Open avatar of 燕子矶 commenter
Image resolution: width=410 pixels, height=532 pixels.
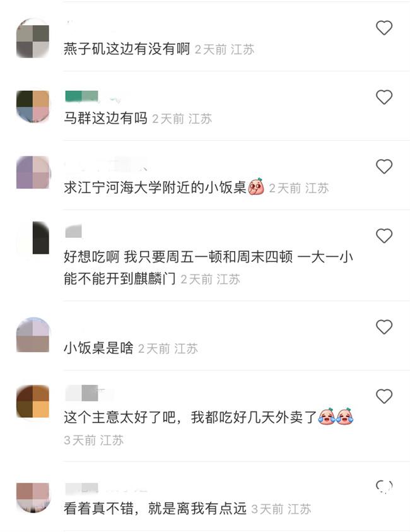(33, 38)
